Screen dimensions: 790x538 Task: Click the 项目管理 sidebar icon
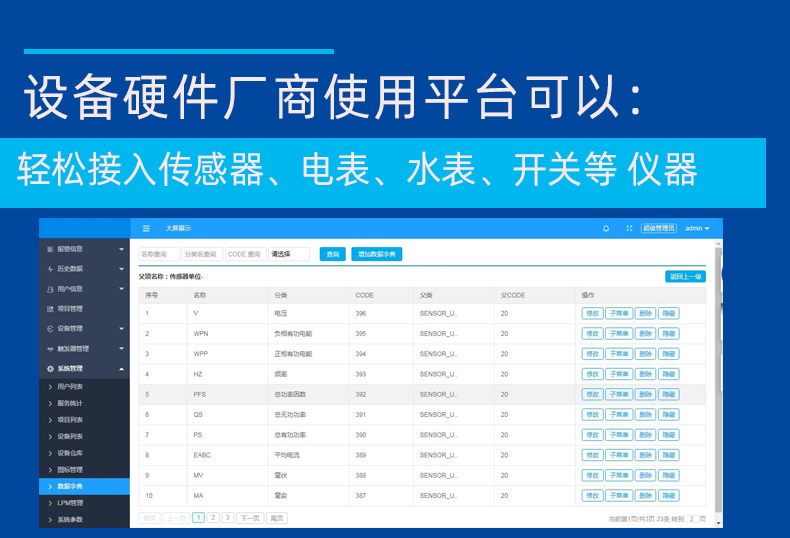coord(50,309)
